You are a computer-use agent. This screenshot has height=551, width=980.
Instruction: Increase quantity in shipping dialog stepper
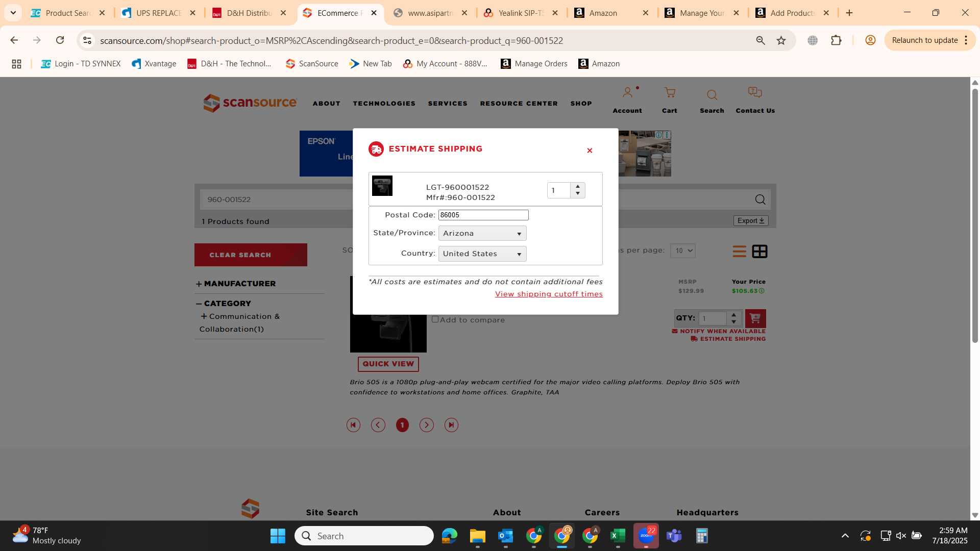(578, 187)
